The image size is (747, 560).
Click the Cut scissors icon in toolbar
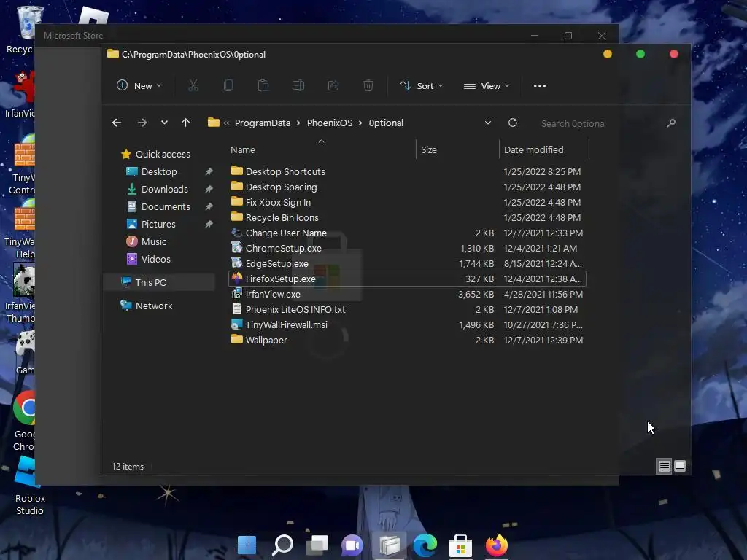tap(193, 86)
